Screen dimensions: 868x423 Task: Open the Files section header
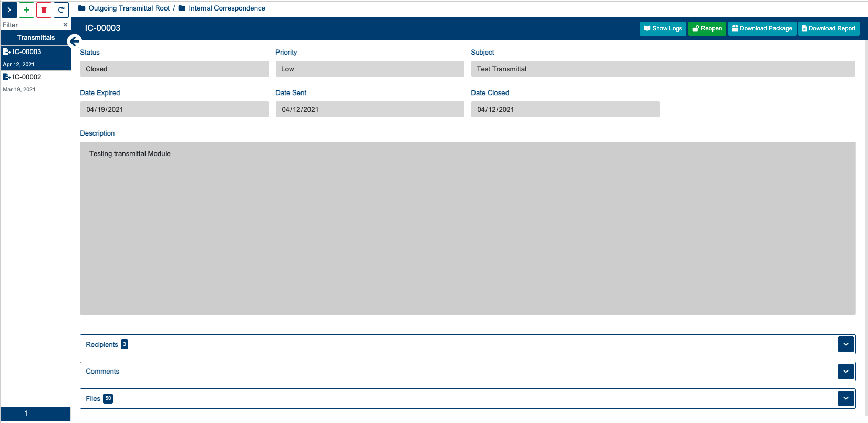click(x=468, y=398)
